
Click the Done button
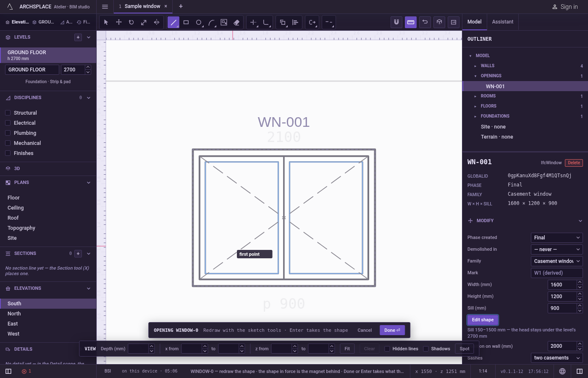[392, 330]
